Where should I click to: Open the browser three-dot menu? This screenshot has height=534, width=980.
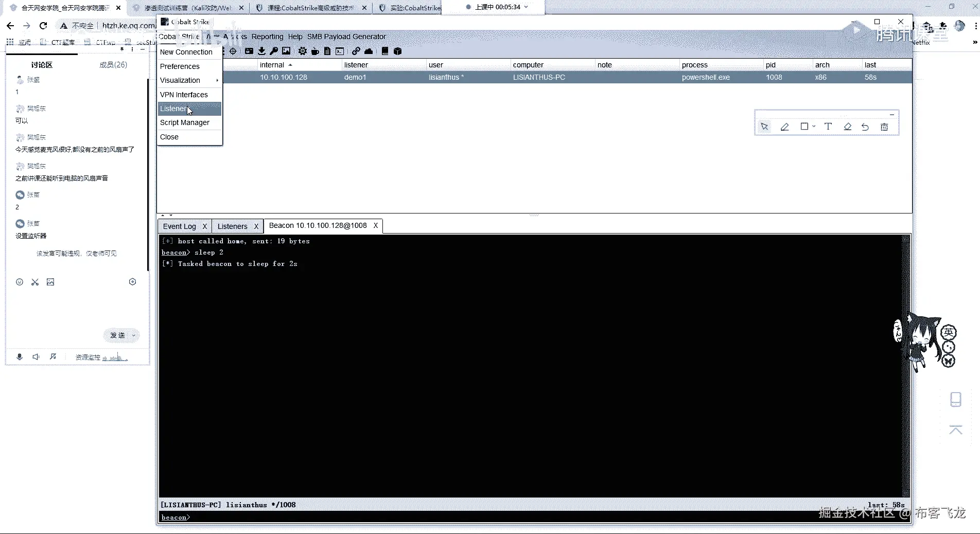975,26
